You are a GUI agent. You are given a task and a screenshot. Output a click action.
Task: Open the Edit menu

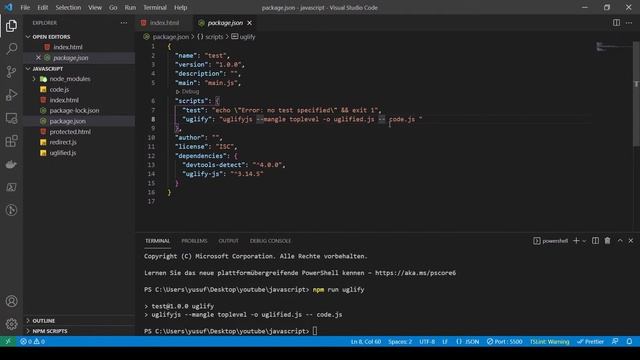point(42,7)
